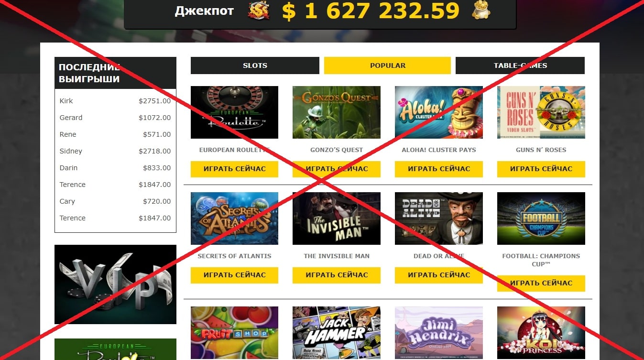Open the VIP banner in sidebar

[x=115, y=284]
